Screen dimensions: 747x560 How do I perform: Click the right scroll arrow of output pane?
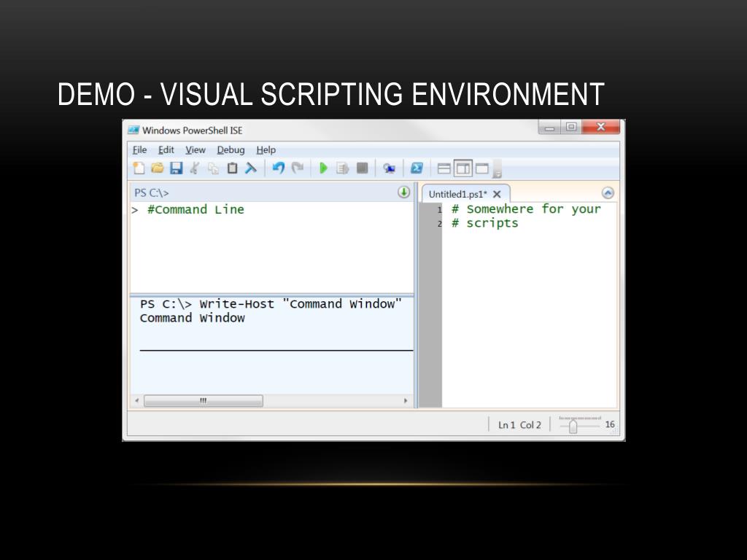tap(406, 401)
